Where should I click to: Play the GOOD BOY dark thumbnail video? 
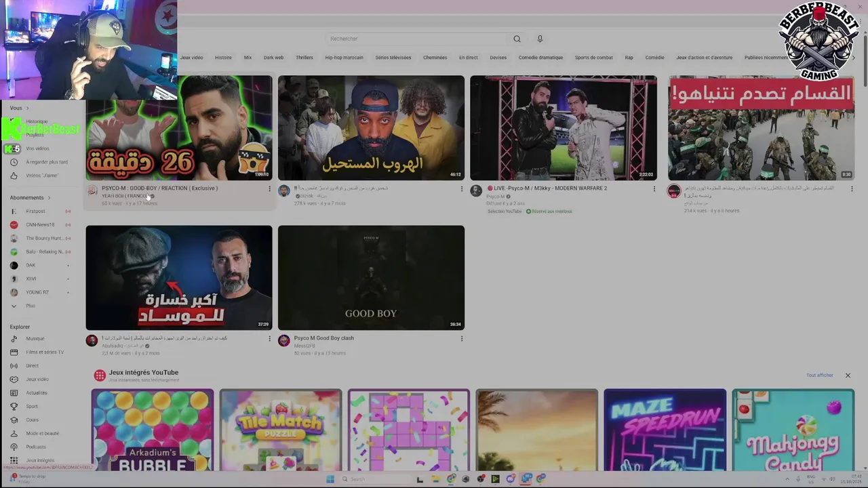[371, 278]
